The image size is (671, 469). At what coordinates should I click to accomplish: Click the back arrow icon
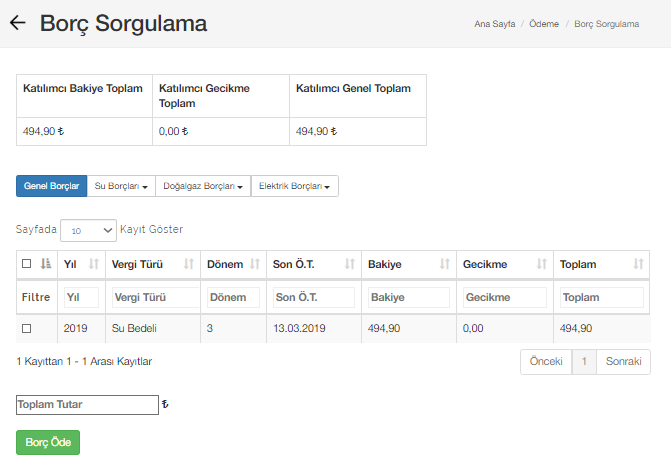click(17, 24)
